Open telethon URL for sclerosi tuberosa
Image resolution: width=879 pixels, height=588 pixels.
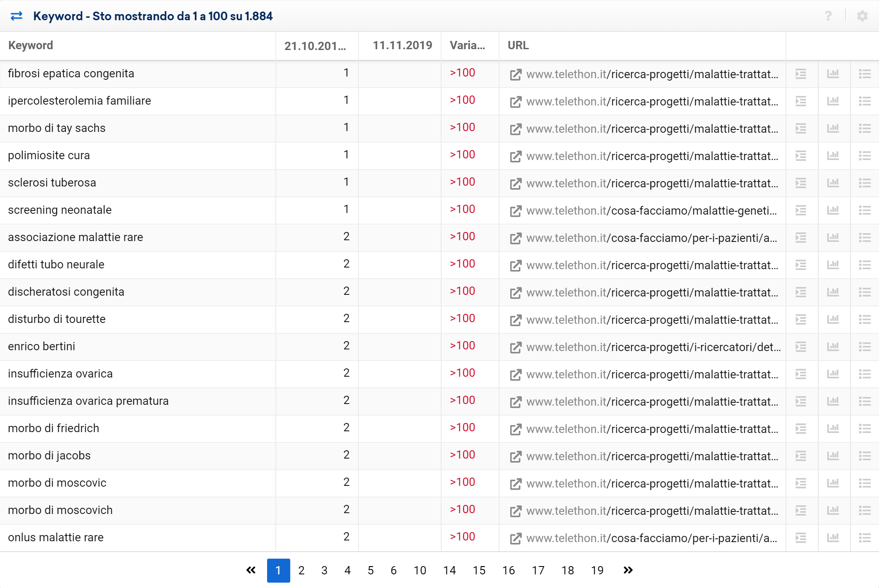coord(652,184)
